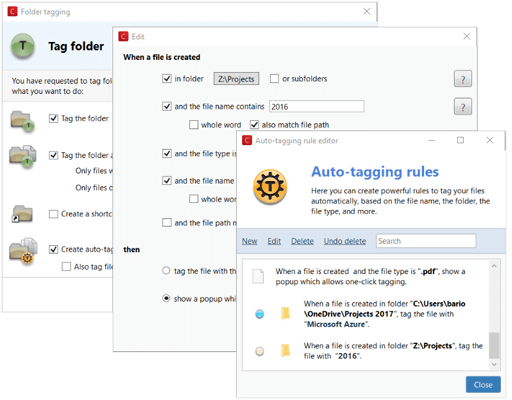512x400 pixels.
Task: Toggle the 'whole word' checkbox under file name contains
Action: [194, 125]
